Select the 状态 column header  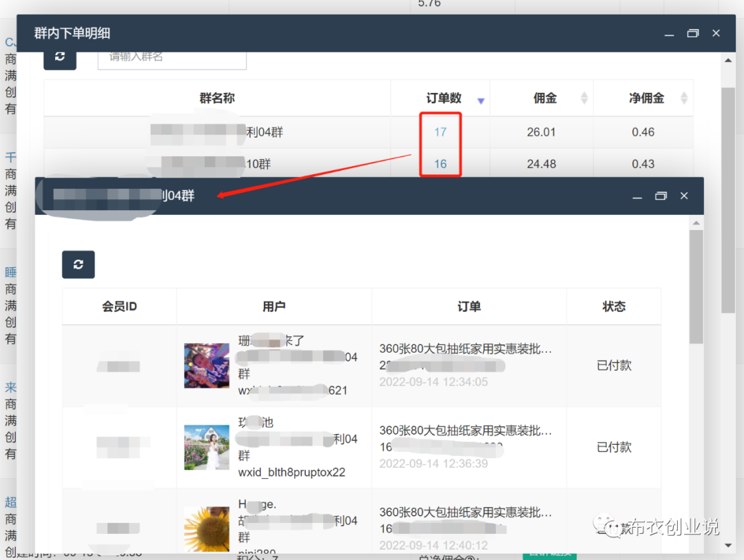[613, 306]
